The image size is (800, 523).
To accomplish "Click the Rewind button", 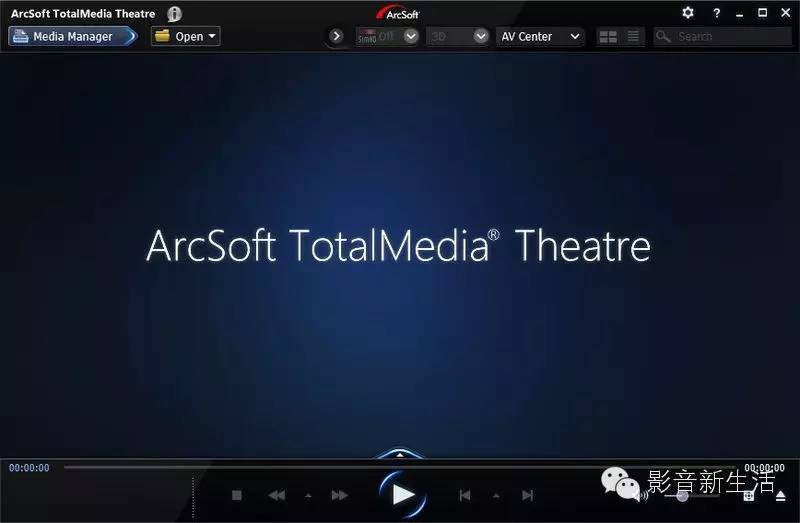I will click(277, 495).
